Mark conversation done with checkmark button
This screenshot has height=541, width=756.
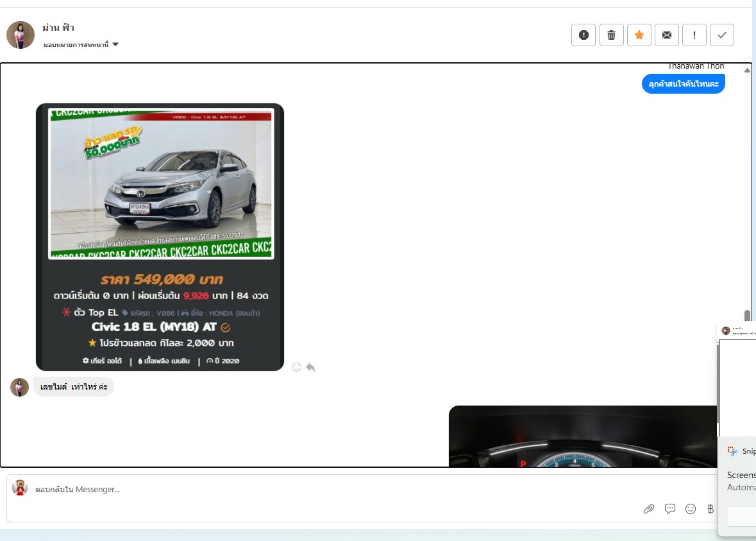point(722,35)
